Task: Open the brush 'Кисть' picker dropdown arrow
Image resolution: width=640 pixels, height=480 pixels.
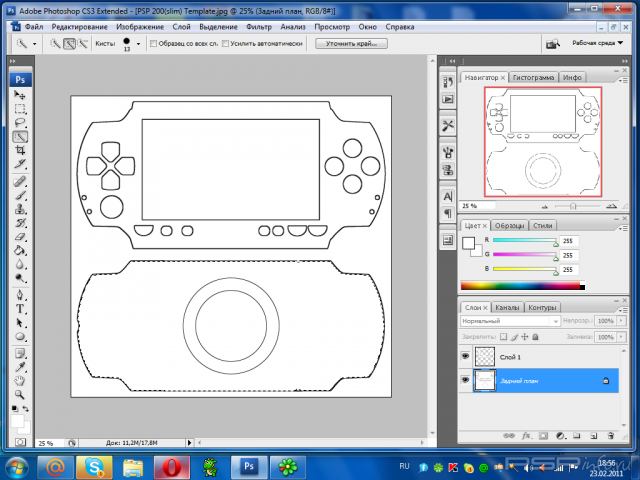Action: point(138,44)
